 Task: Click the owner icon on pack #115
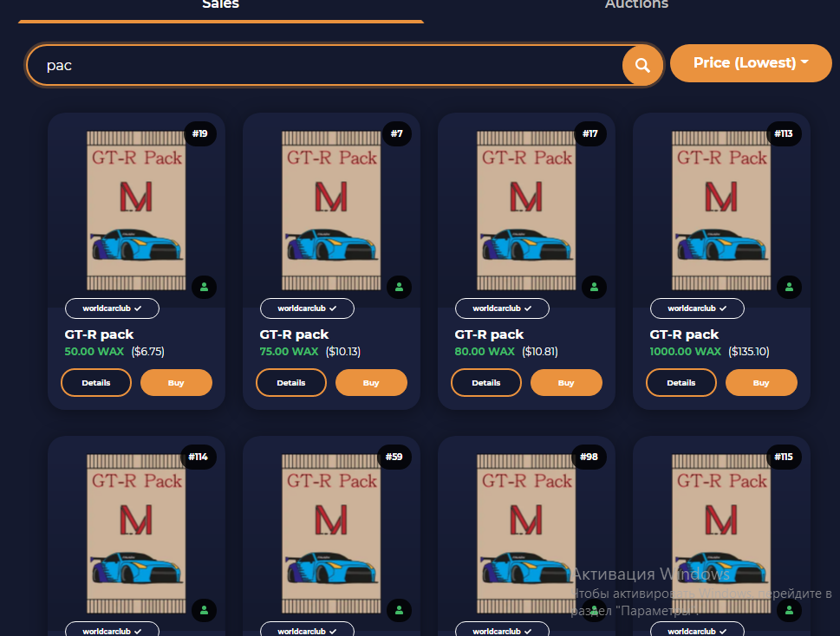pyautogui.click(x=789, y=610)
